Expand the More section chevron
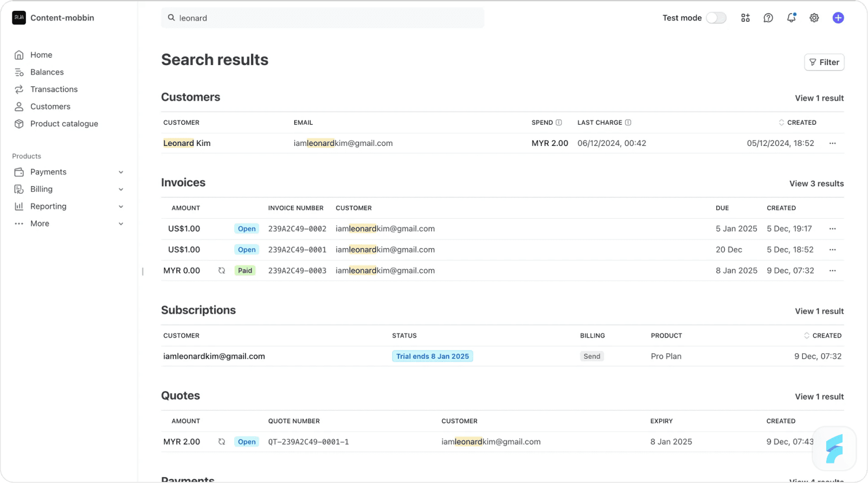This screenshot has height=483, width=868. pos(121,224)
